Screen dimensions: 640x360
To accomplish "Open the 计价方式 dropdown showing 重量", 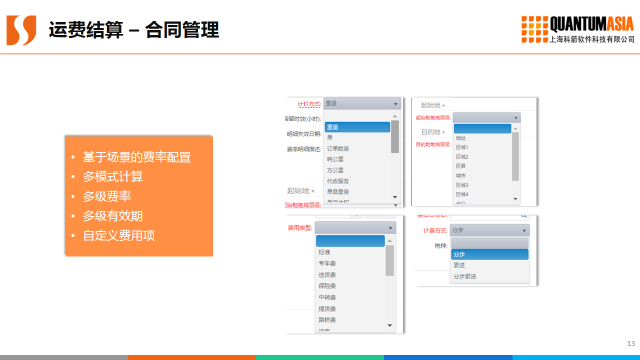I will [362, 104].
